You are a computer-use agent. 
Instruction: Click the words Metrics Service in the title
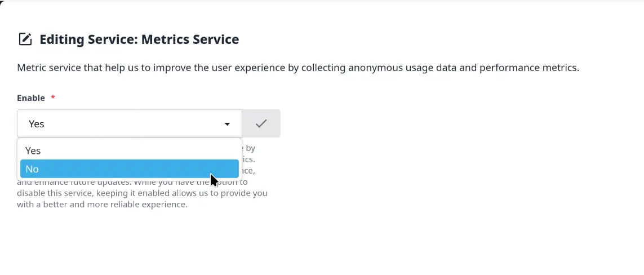190,39
